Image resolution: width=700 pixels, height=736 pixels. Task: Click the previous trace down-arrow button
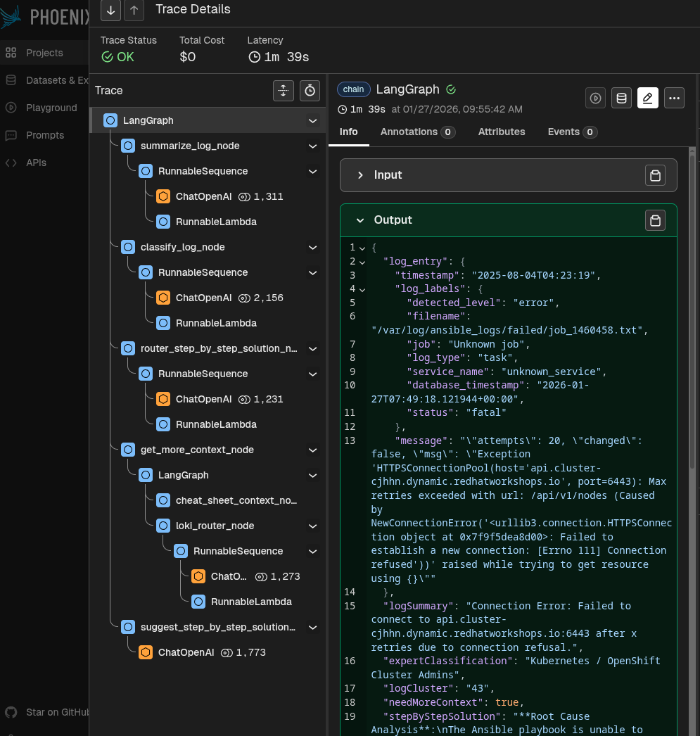[x=110, y=10]
